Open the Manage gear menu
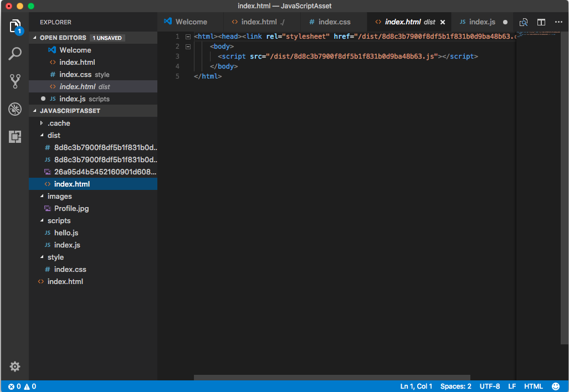The image size is (569, 392). pyautogui.click(x=15, y=366)
